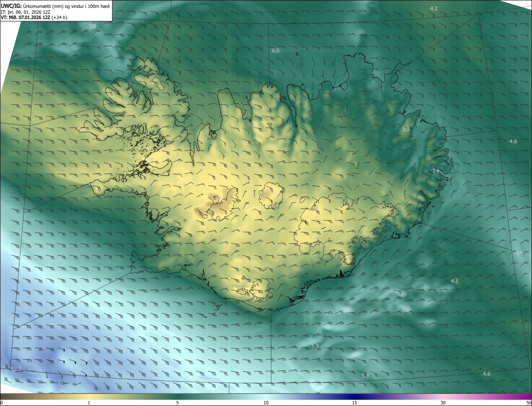Select the precipitation value label 4.2

[x=434, y=8]
